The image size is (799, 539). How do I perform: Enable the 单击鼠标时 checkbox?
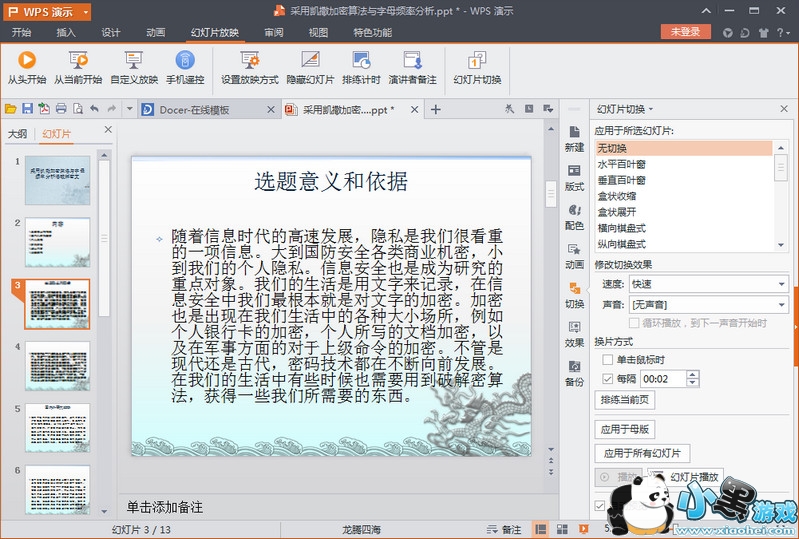click(608, 360)
